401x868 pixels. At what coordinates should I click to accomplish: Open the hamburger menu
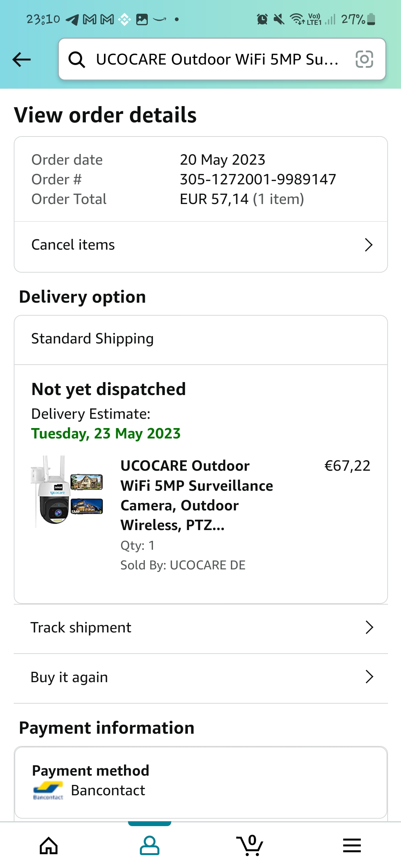352,846
